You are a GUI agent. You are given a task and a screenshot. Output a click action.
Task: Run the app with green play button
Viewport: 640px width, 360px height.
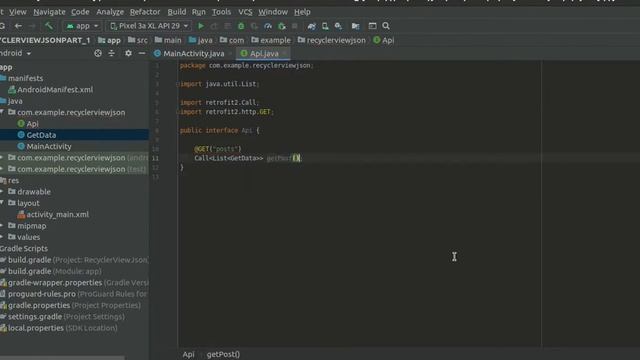click(201, 26)
